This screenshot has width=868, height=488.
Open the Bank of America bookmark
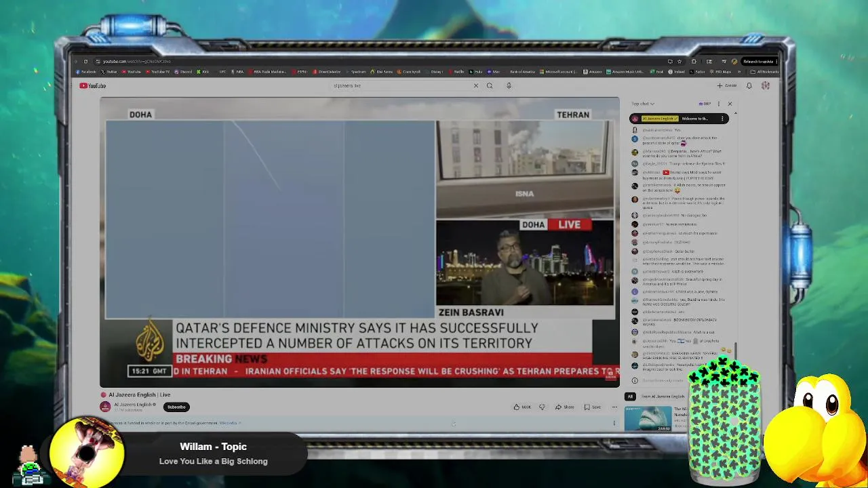tap(521, 72)
